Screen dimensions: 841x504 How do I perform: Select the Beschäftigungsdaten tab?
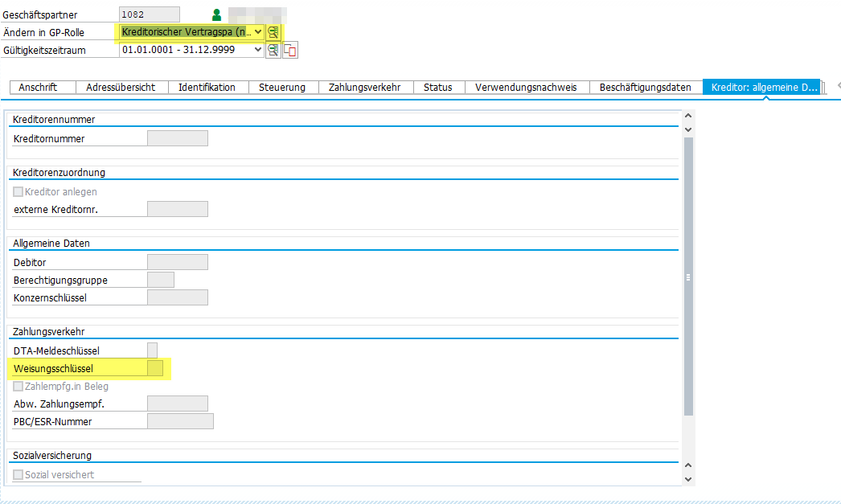point(645,87)
